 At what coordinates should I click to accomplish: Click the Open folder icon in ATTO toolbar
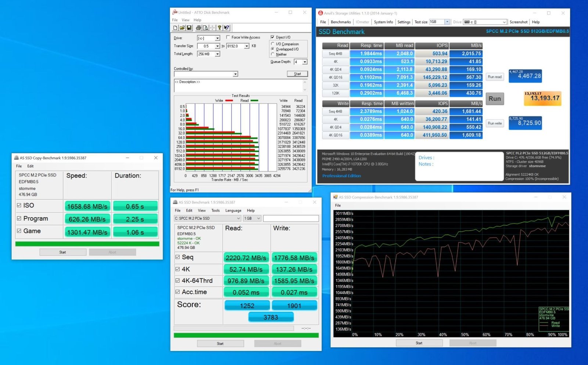point(182,28)
